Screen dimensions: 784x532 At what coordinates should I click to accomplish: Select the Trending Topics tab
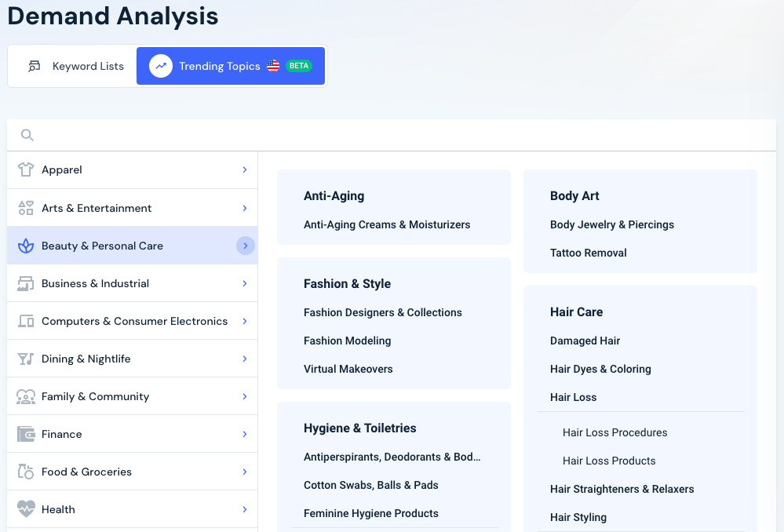pos(231,66)
